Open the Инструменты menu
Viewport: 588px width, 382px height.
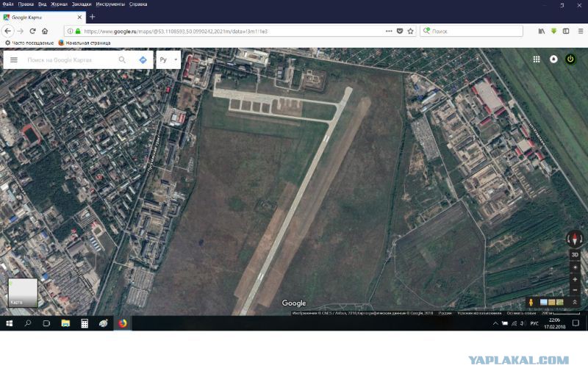(110, 4)
